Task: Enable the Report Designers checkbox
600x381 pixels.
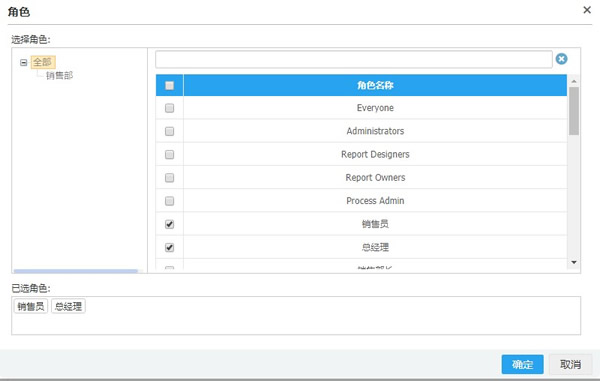Action: click(169, 155)
